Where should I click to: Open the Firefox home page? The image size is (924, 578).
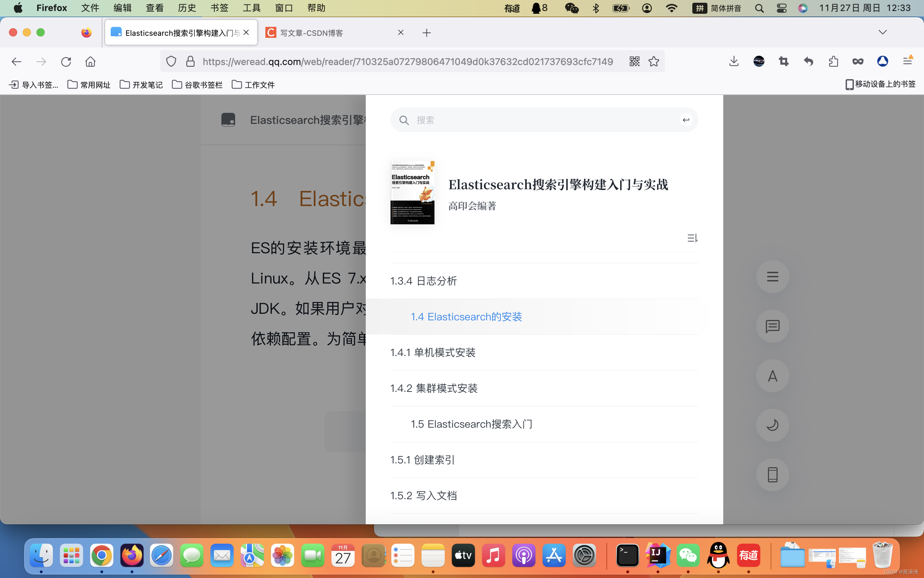pos(90,62)
